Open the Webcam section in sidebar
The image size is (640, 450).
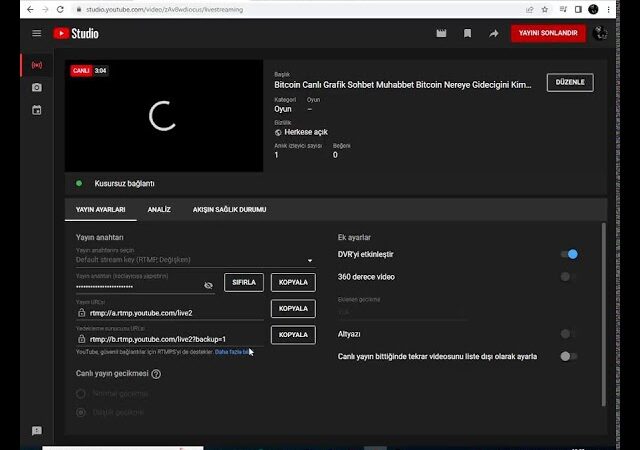37,87
